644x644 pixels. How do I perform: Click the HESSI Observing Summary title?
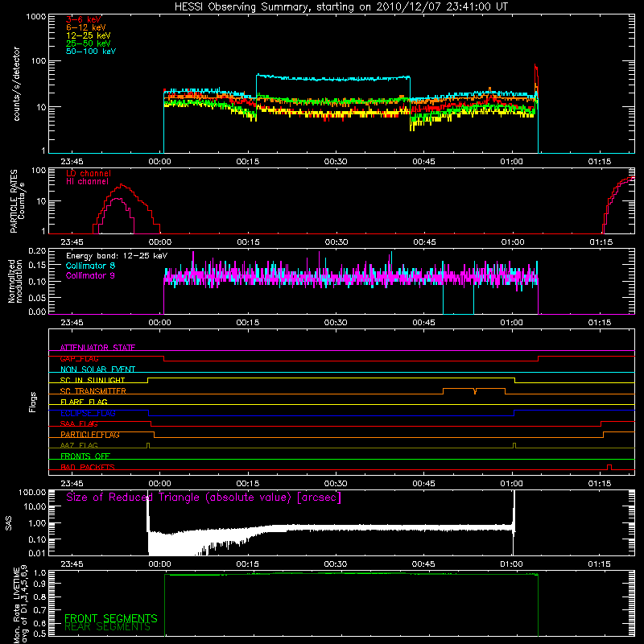(x=341, y=6)
